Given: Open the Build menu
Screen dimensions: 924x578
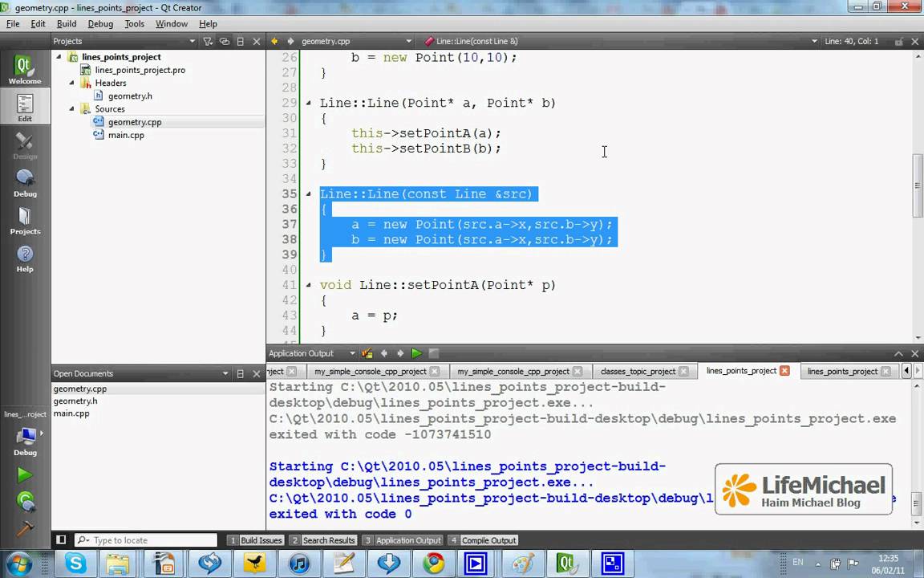Looking at the screenshot, I should [67, 23].
